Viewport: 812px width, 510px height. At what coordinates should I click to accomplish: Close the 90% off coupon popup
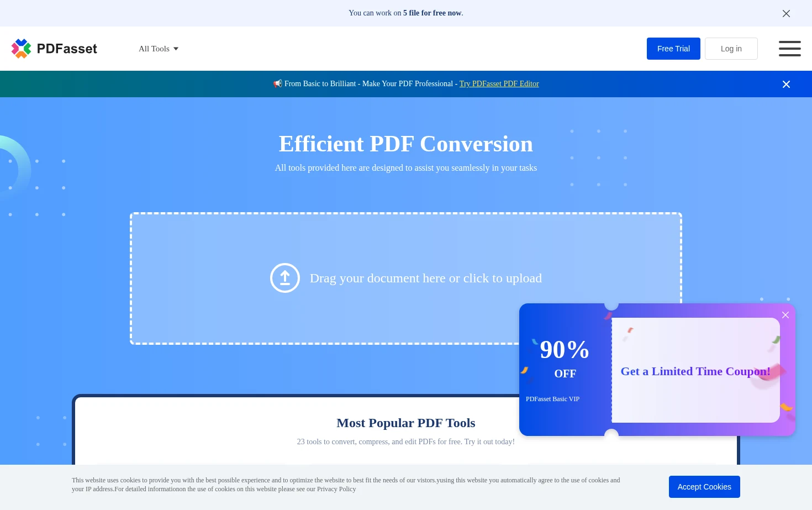785,315
